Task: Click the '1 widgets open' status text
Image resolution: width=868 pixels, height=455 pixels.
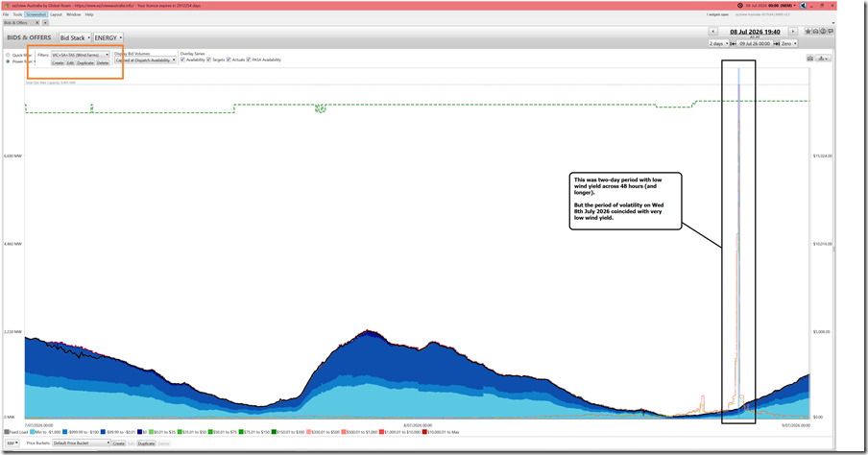Action: point(717,14)
